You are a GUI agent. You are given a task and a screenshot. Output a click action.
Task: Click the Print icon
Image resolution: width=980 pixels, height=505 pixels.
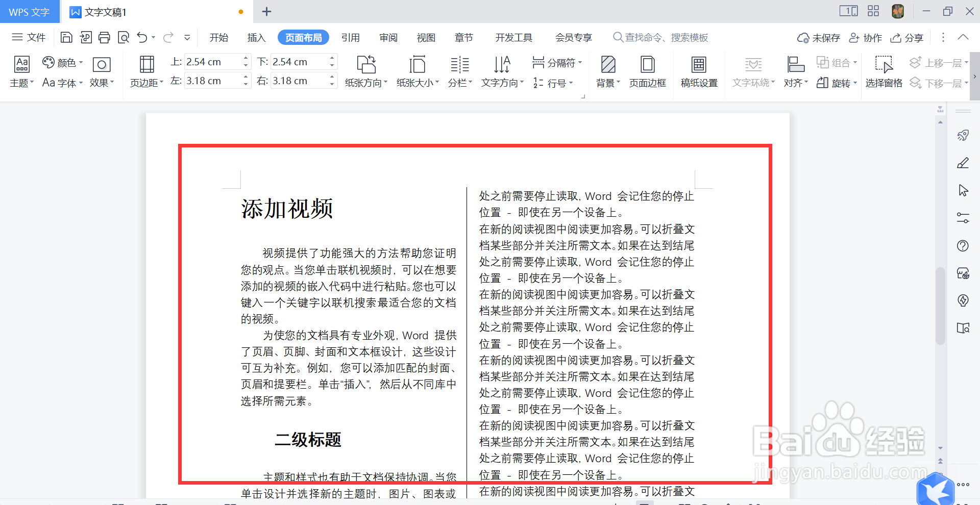(105, 37)
